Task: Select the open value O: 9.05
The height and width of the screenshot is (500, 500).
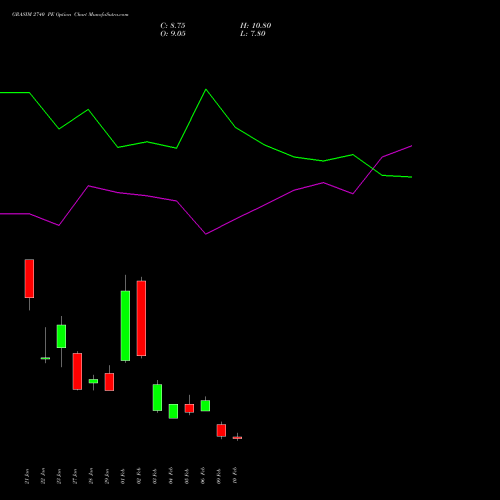Action: point(173,34)
